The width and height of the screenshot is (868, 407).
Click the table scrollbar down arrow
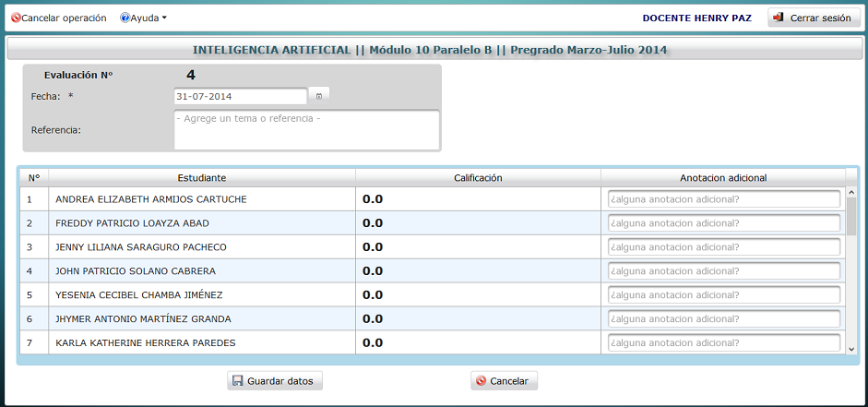851,348
